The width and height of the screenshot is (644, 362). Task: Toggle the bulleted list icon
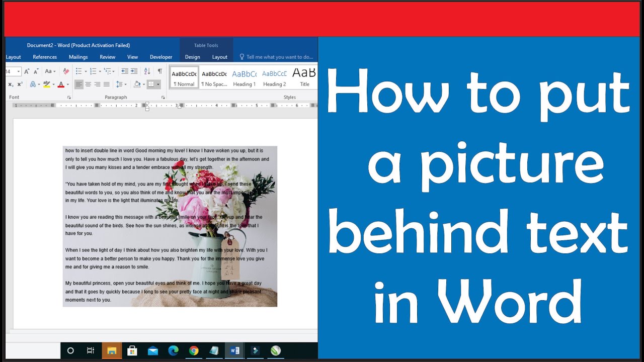click(79, 71)
